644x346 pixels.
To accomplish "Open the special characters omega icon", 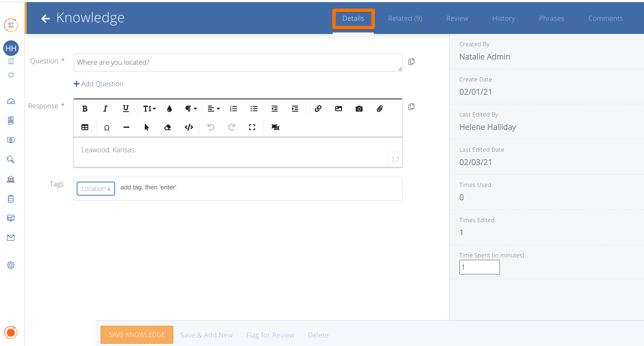I will pos(107,128).
